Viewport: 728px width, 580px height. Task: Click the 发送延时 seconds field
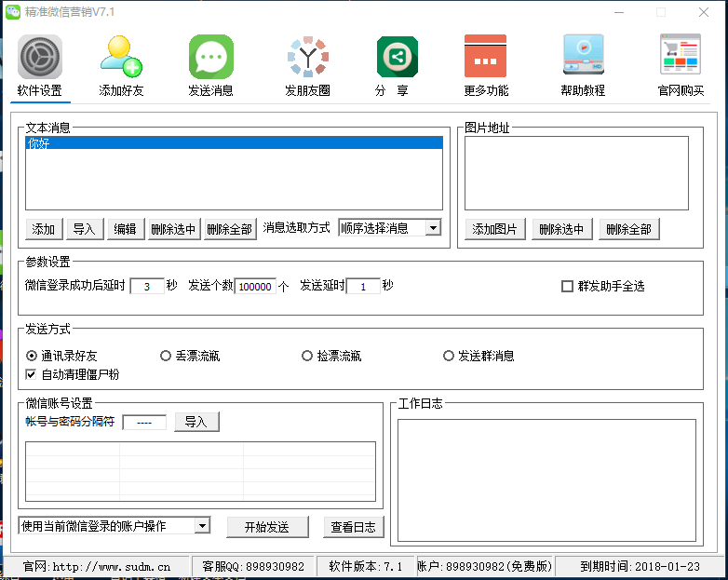[364, 286]
